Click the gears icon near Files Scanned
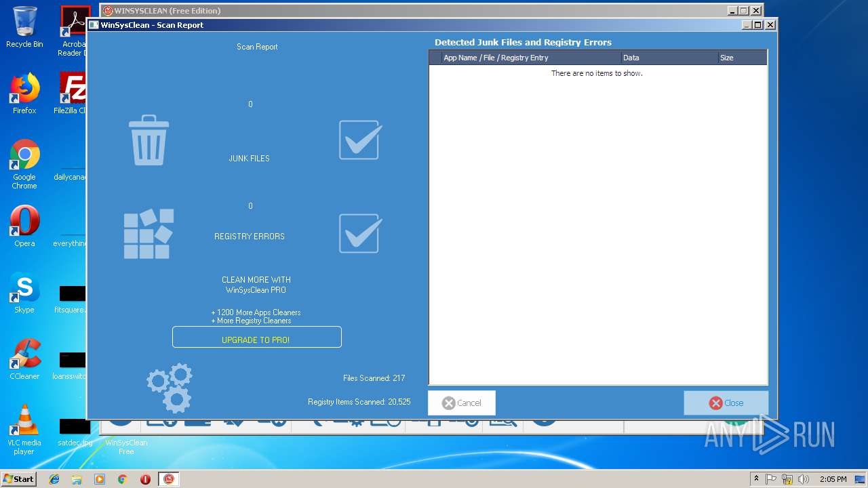 170,388
